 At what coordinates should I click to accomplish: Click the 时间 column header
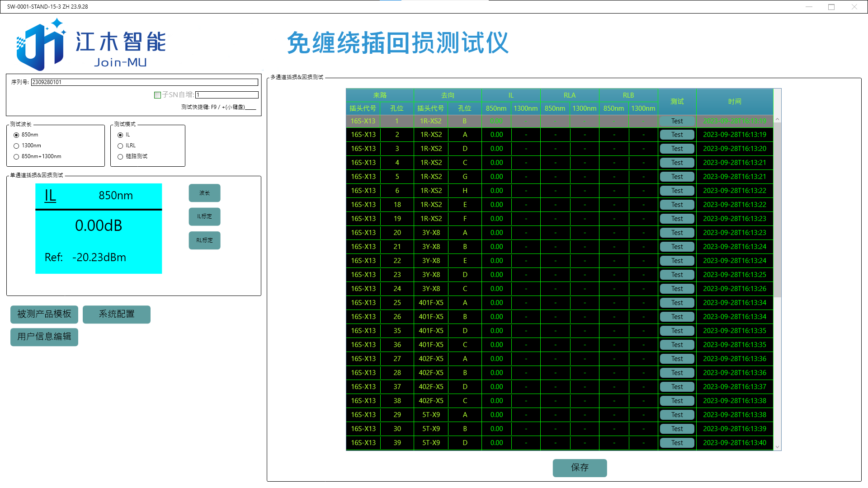(x=735, y=102)
